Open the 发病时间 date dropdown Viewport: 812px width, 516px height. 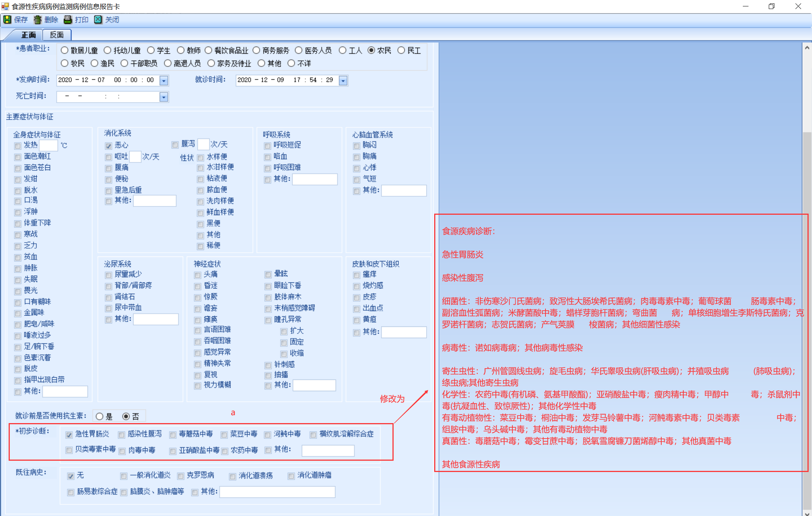point(164,80)
